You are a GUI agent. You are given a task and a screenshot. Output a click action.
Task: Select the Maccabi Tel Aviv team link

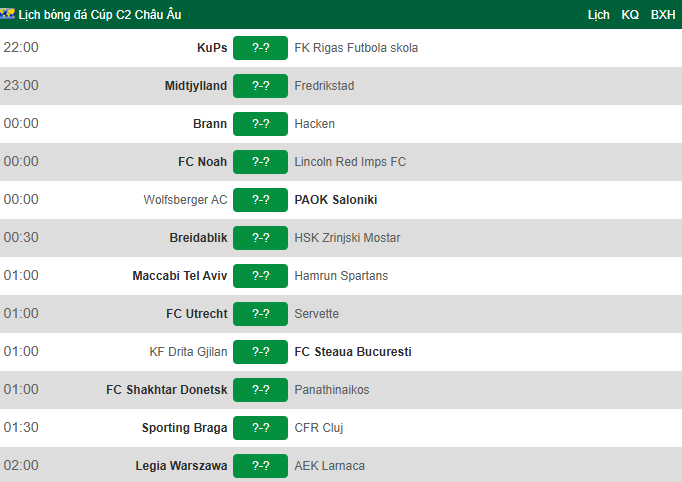pyautogui.click(x=180, y=276)
